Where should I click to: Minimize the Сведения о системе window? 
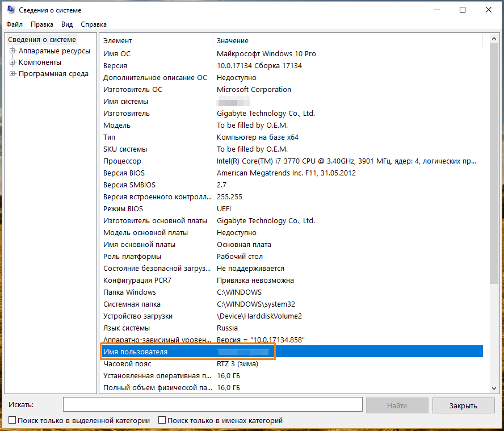(x=437, y=10)
